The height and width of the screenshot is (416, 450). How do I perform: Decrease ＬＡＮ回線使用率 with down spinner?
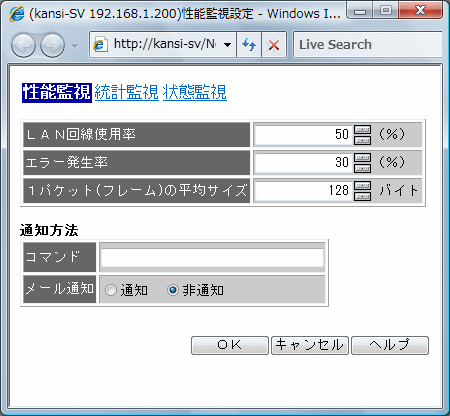(x=362, y=140)
